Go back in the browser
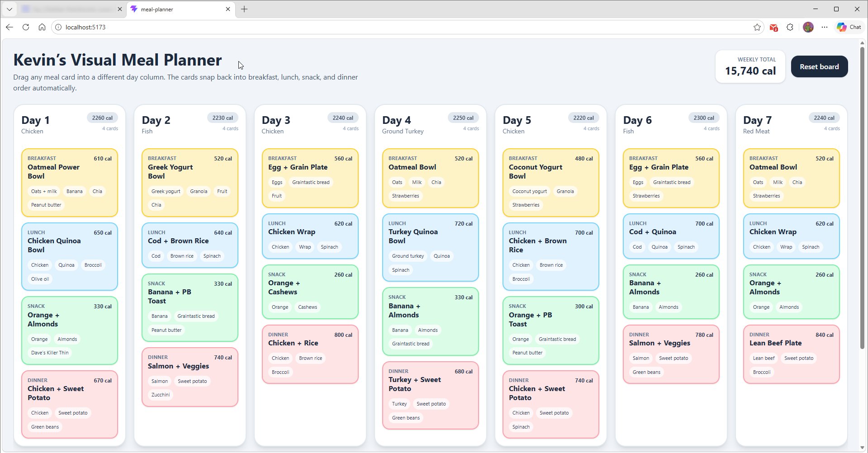Viewport: 868px width, 453px height. coord(9,27)
